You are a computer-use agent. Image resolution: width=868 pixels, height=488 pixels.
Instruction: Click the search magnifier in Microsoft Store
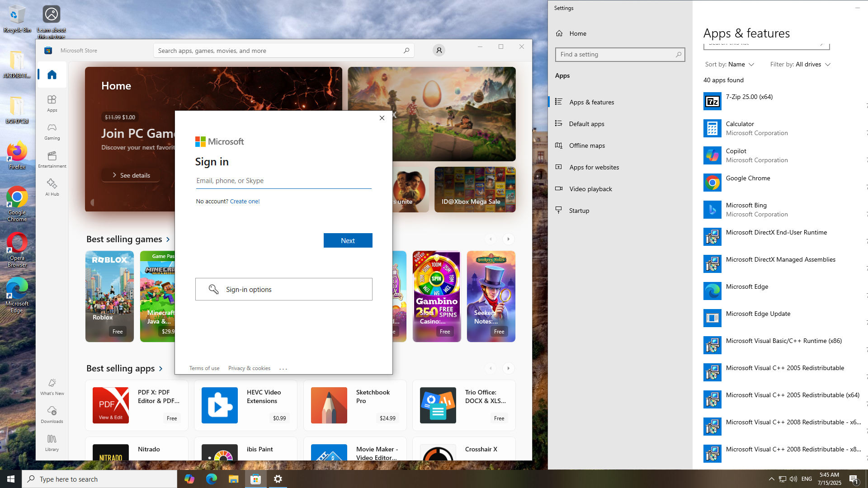click(x=406, y=51)
